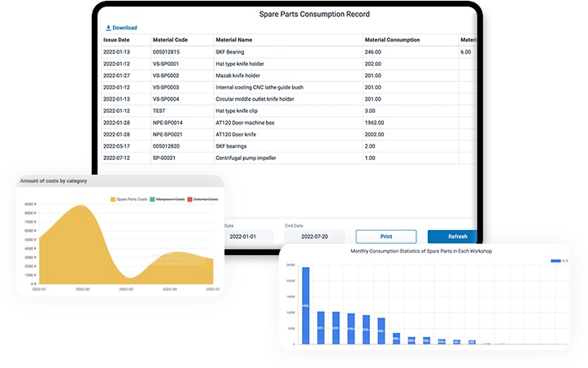Click the Spare Parts Costs yellow legend swatch
Screen dimensions: 588x368
coord(113,199)
